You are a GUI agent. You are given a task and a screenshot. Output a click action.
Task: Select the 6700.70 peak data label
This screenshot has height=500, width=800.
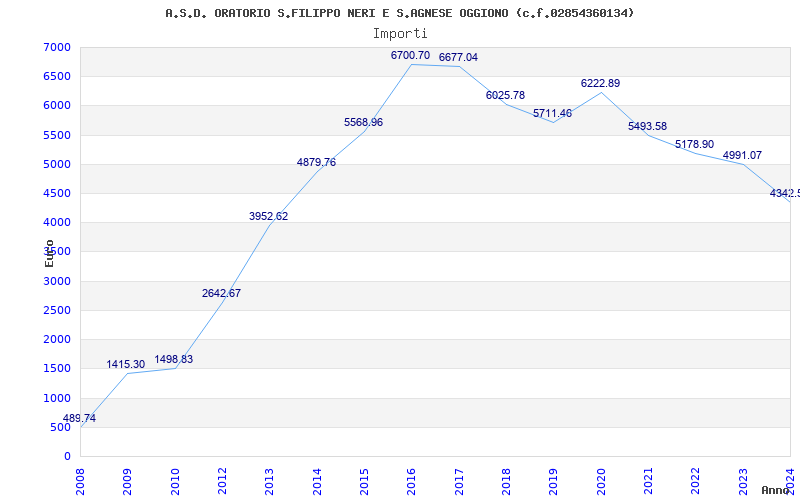pyautogui.click(x=410, y=55)
